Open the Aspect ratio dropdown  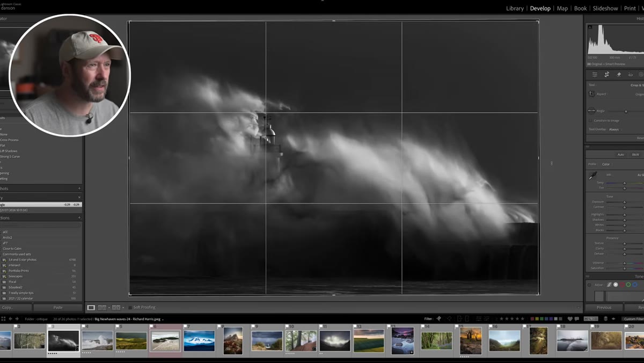click(x=639, y=94)
